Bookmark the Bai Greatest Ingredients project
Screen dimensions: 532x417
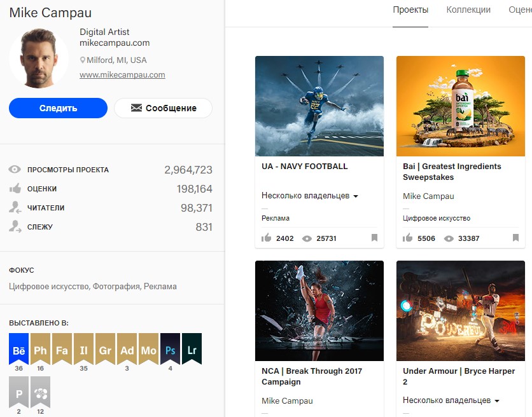point(515,238)
